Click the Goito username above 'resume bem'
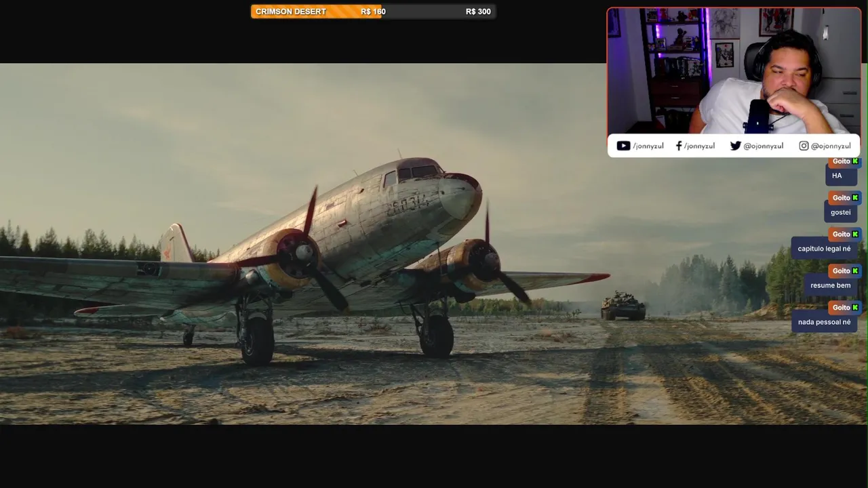Screen dimensions: 868x488 click(841, 271)
